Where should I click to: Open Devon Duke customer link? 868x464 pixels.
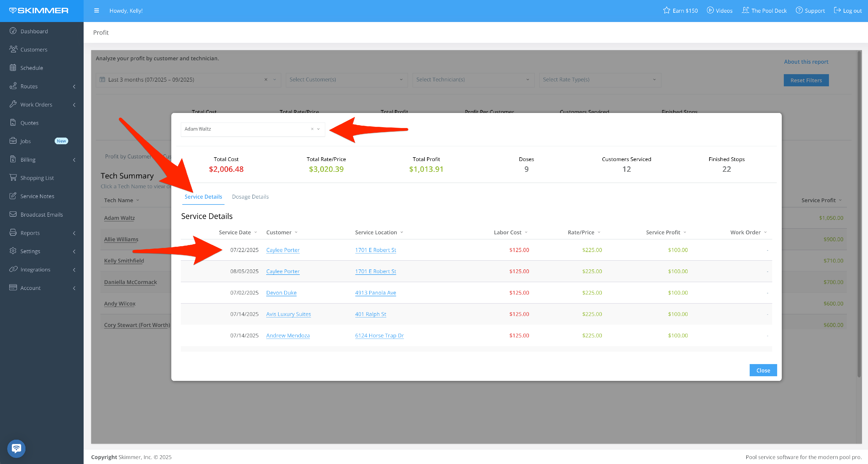tap(281, 293)
